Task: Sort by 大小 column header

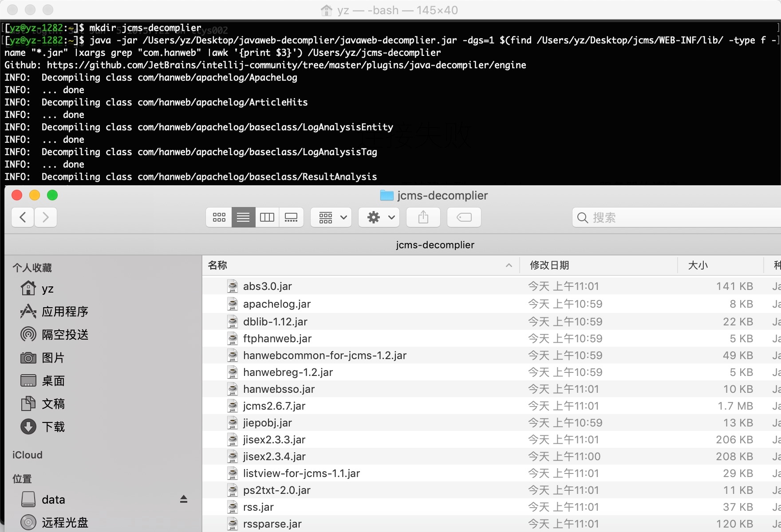Action: click(x=698, y=265)
